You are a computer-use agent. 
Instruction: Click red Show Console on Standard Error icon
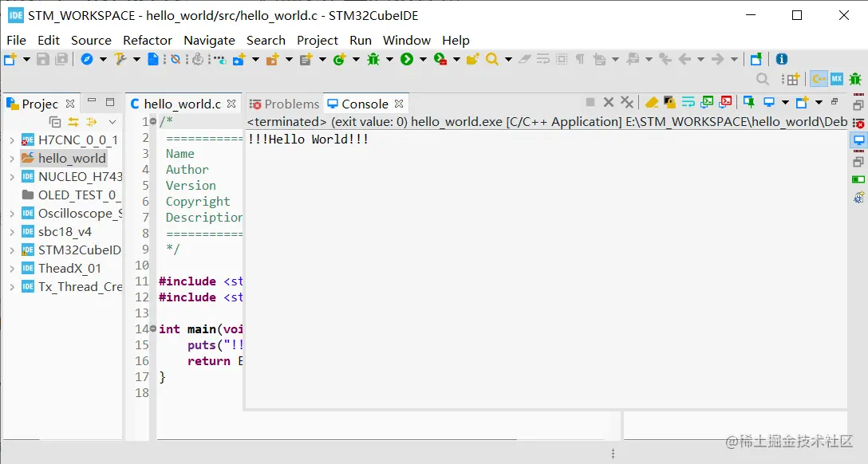[726, 102]
